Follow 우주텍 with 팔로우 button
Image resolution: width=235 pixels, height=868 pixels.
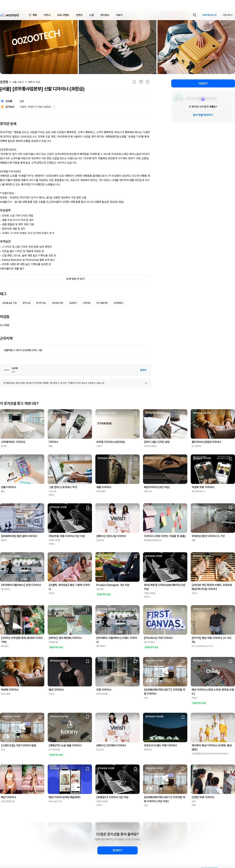point(143,370)
